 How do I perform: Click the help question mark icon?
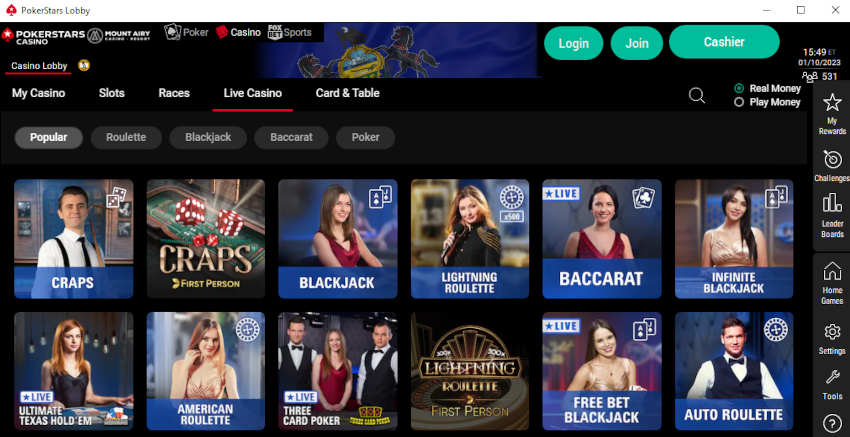[832, 423]
